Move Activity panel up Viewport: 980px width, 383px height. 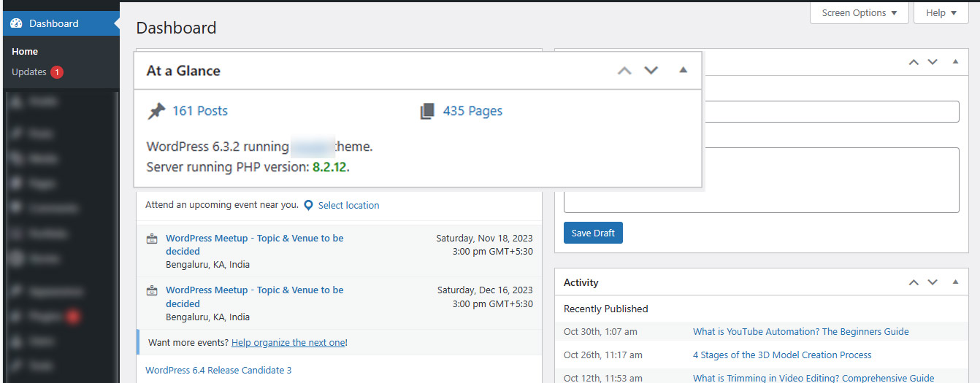point(914,282)
